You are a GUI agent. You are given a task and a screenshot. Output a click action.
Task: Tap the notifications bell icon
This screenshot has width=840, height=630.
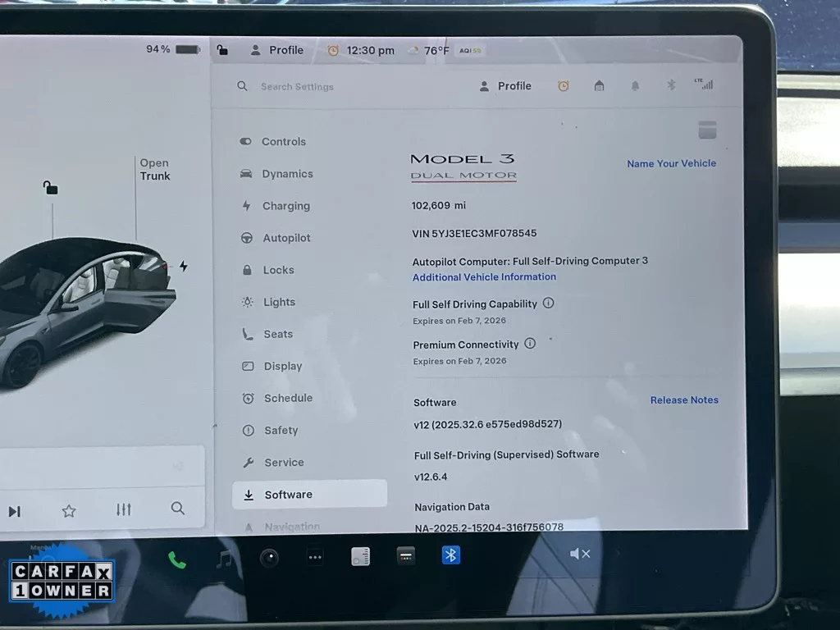coord(635,85)
